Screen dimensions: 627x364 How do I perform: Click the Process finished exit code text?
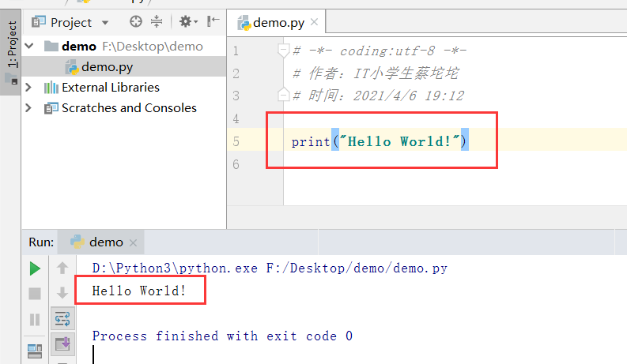tap(222, 336)
